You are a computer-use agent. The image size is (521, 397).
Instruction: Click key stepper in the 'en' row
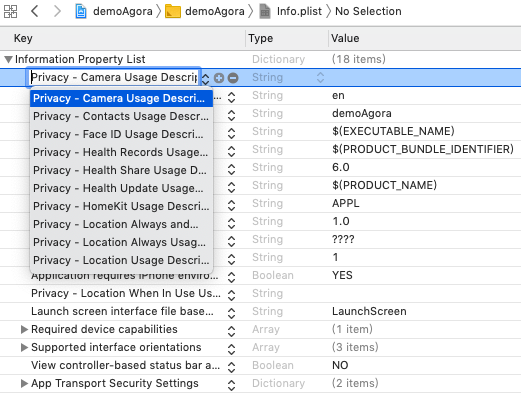(231, 97)
